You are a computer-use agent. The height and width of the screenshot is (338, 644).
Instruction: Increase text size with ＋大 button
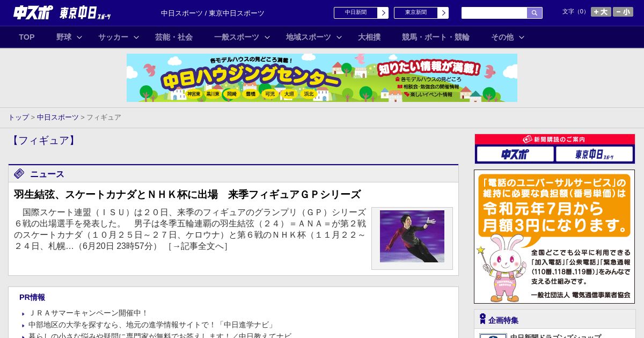pyautogui.click(x=601, y=12)
